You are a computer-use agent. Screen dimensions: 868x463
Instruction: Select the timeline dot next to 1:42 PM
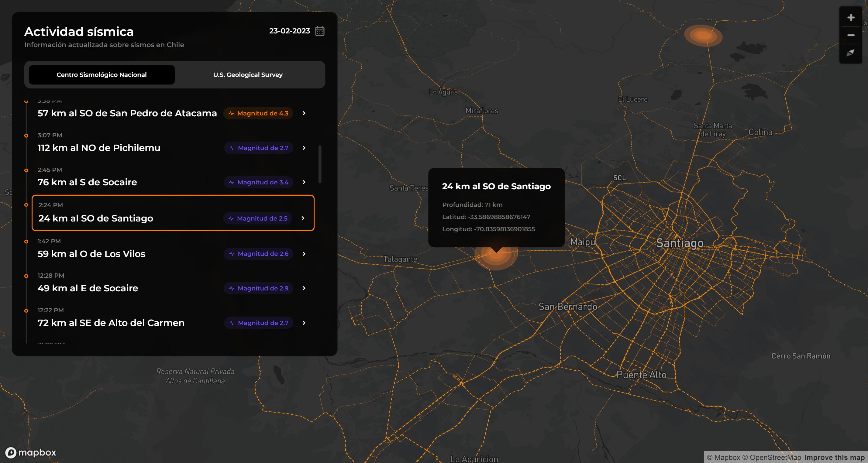pos(26,242)
